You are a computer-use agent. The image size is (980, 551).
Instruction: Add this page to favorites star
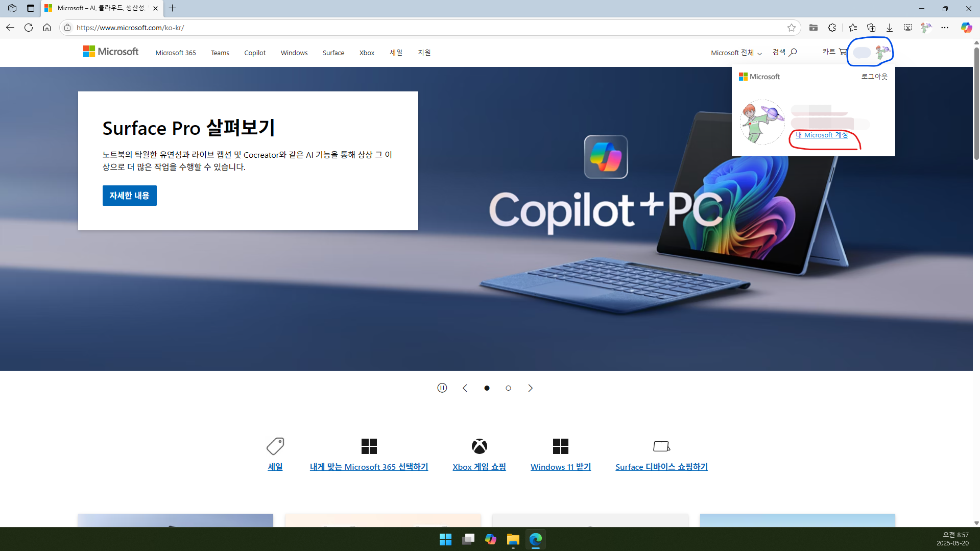tap(792, 28)
